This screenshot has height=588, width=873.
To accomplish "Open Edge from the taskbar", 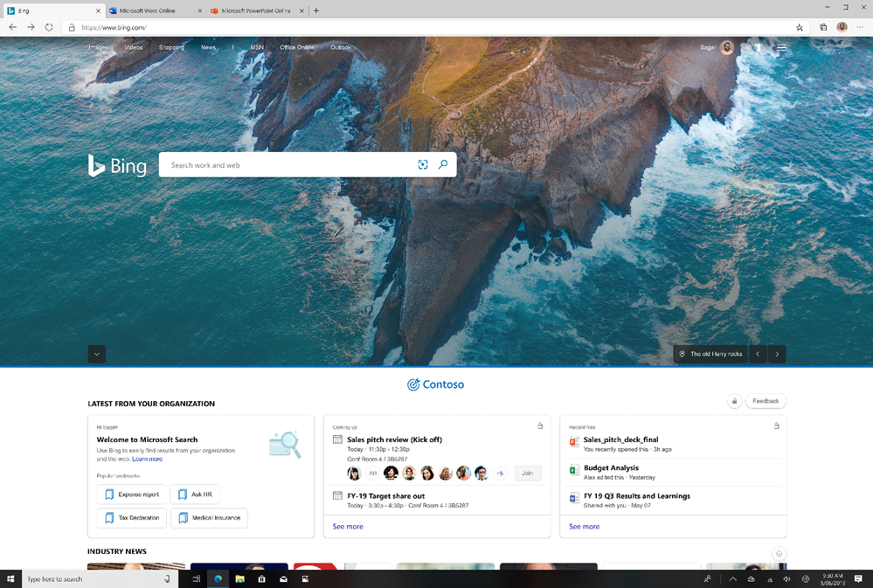I will (218, 579).
